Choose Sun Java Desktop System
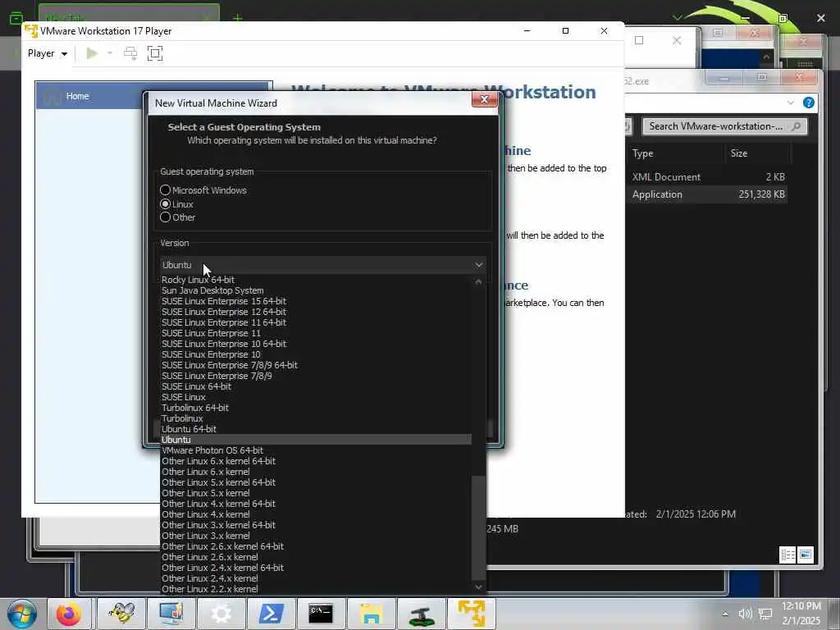The image size is (840, 630). click(316, 290)
